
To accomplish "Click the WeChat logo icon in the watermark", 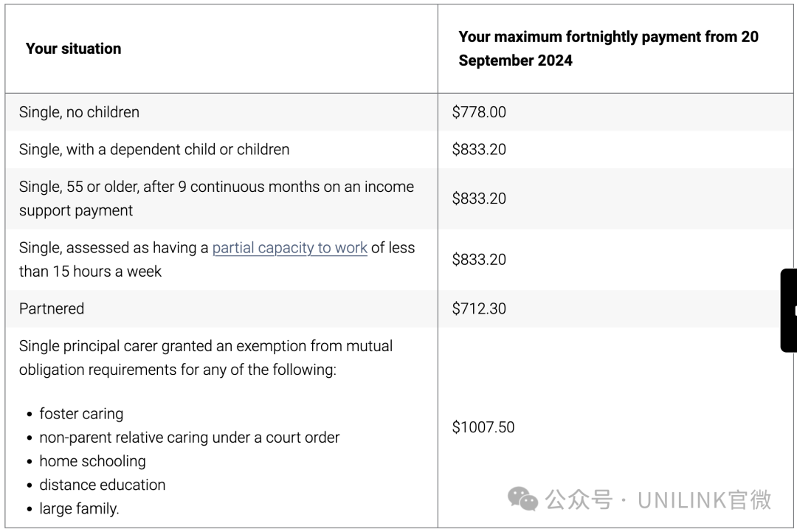I will (523, 500).
